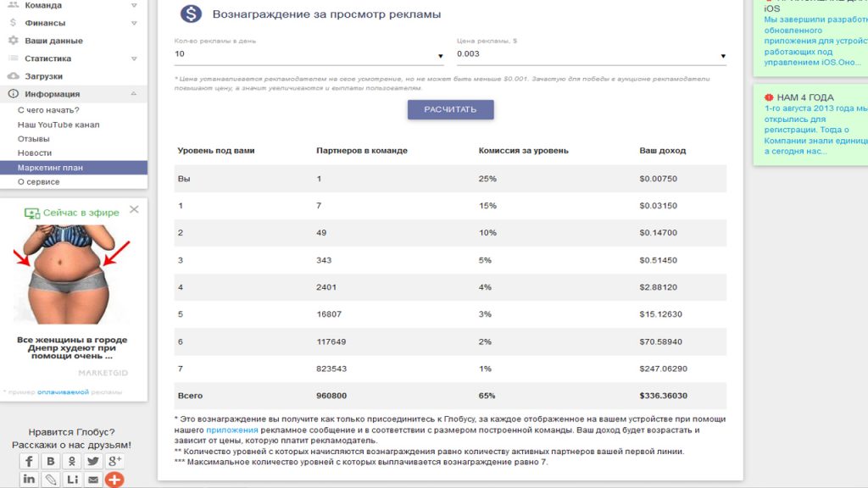868x488 pixels.
Task: Share via the email envelope icon
Action: click(93, 480)
